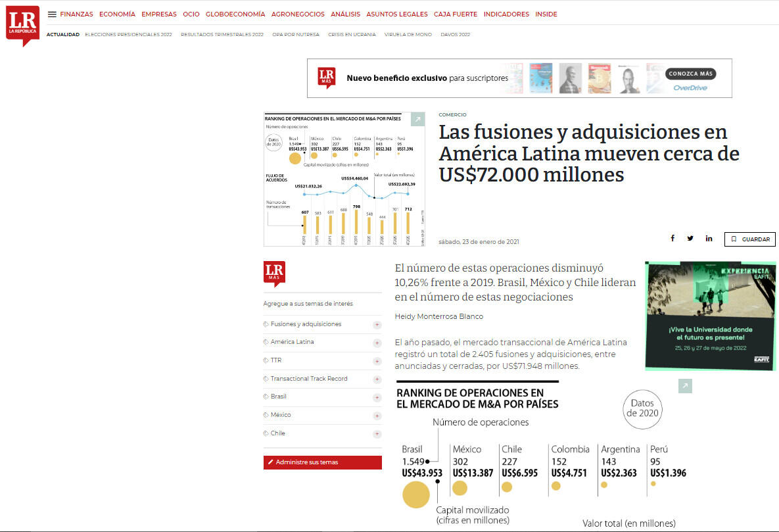The height and width of the screenshot is (532, 779).
Task: Open the TTR tag
Action: 276,360
